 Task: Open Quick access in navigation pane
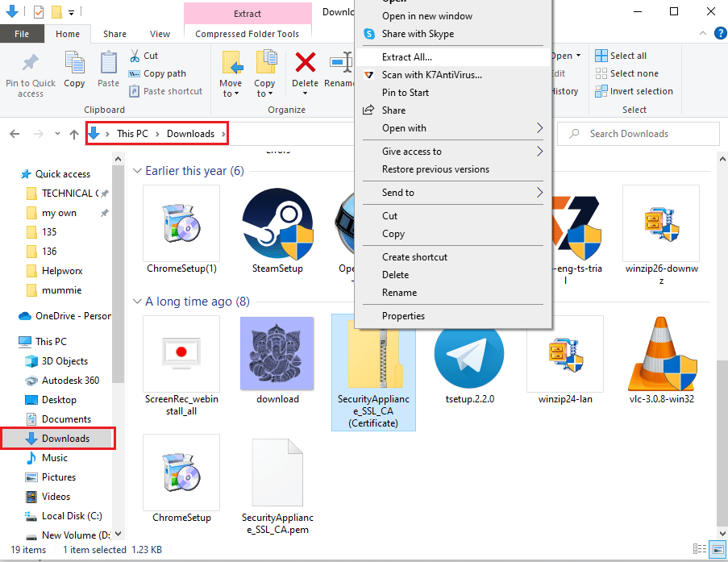(63, 174)
